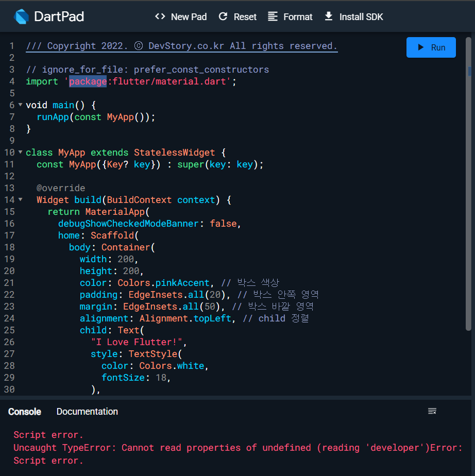Click 'BuildContext' parameter type
475x476 pixels.
tap(139, 200)
